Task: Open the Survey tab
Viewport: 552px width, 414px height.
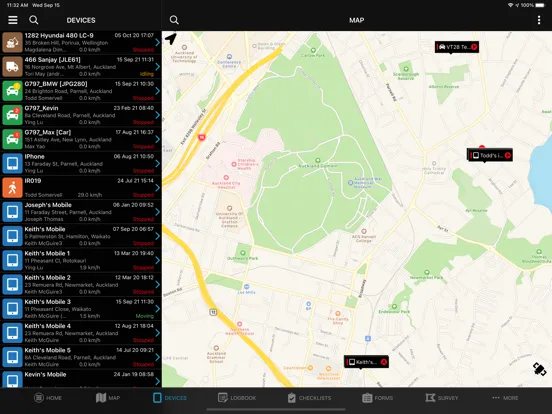Action: point(442,398)
